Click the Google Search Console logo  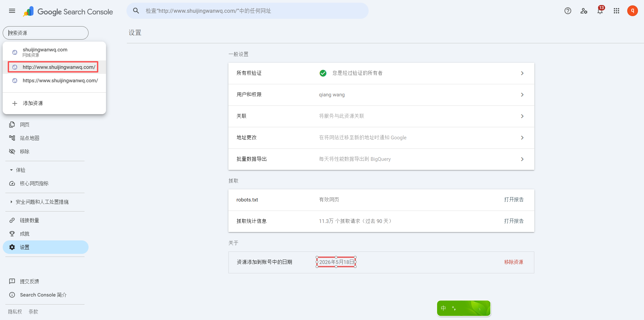coord(68,11)
